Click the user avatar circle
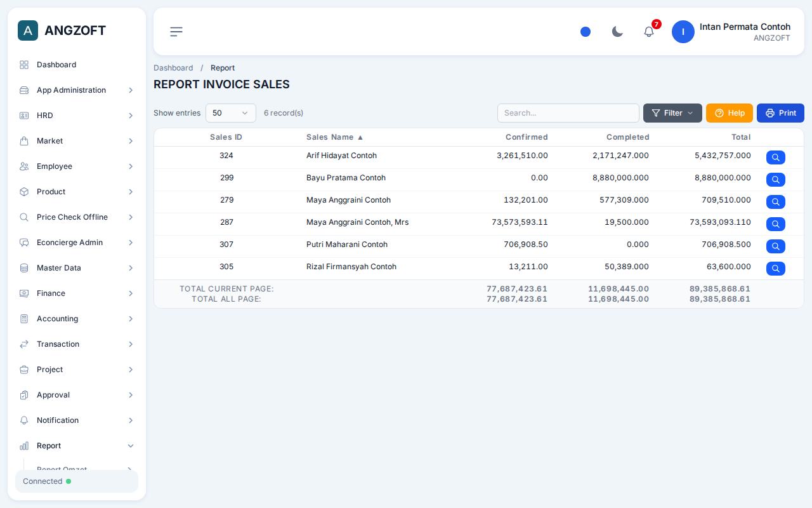812x508 pixels. click(683, 32)
